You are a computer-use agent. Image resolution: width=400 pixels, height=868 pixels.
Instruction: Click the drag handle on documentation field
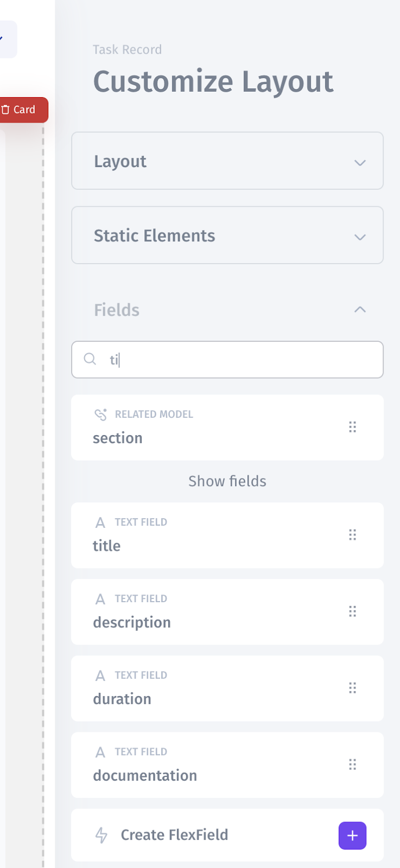coord(352,764)
